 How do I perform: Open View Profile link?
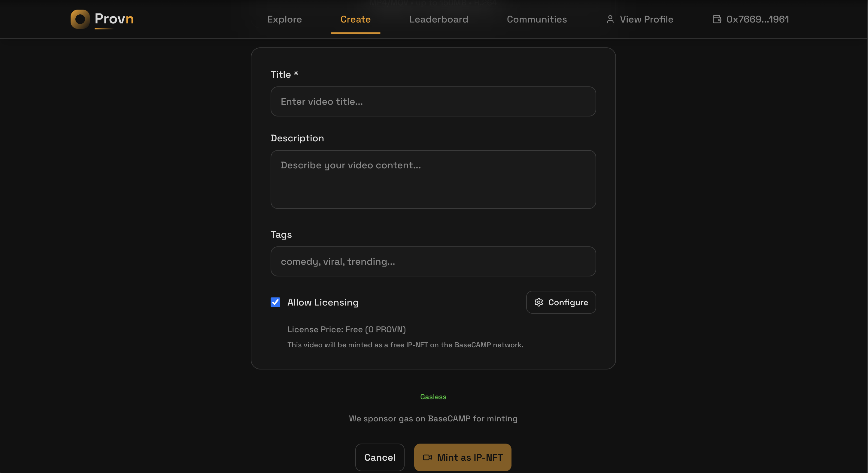[x=646, y=20]
